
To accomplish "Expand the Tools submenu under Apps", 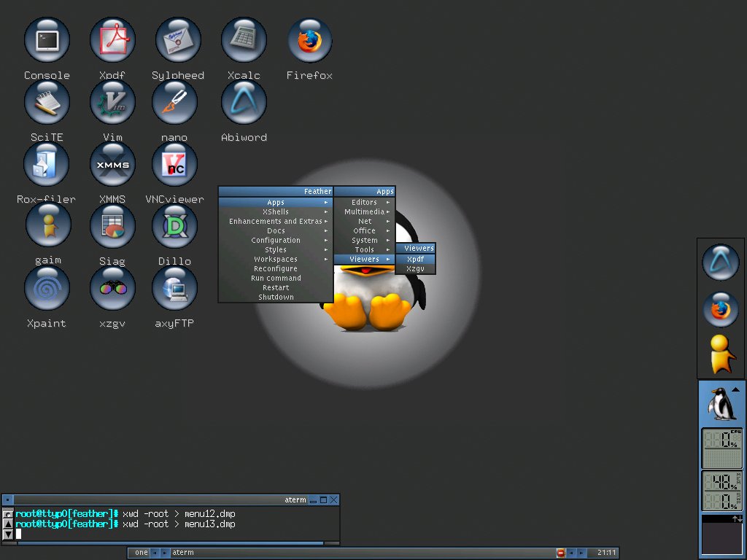I will point(365,250).
